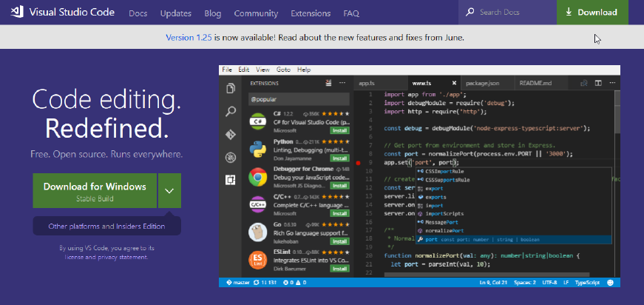Screen dimensions: 644x305
Task: Open the Explorer files icon in the activity bar
Action: (x=231, y=88)
